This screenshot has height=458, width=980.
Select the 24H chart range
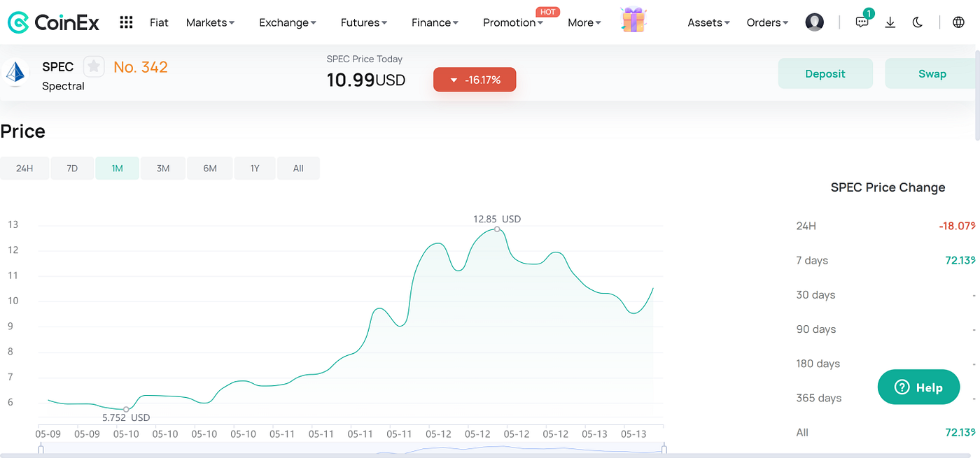pyautogui.click(x=24, y=168)
